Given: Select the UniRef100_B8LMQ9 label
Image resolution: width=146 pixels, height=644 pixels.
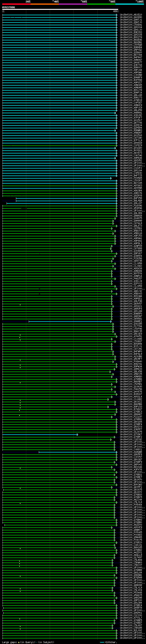Looking at the screenshot, I should point(131,201).
